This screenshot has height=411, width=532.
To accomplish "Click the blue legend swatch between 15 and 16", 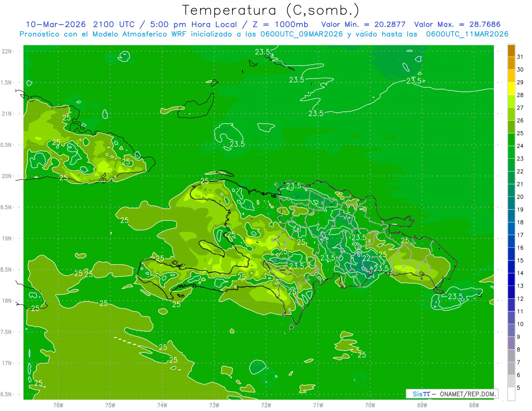I will pyautogui.click(x=511, y=254).
